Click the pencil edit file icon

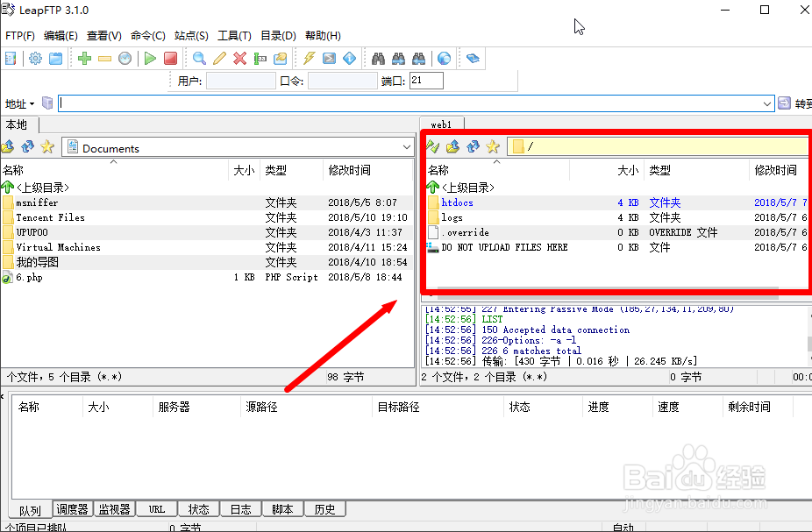tap(219, 59)
